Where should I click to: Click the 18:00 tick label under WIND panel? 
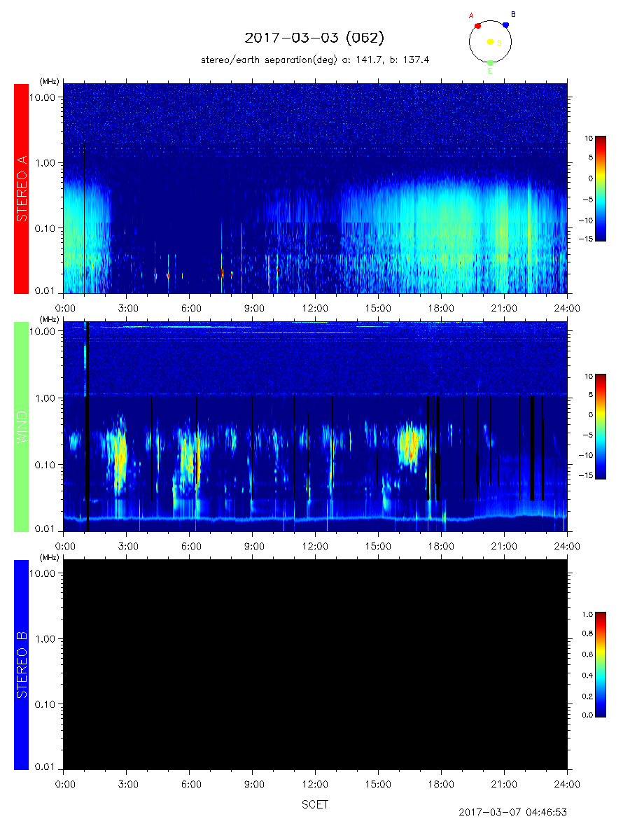pyautogui.click(x=441, y=545)
